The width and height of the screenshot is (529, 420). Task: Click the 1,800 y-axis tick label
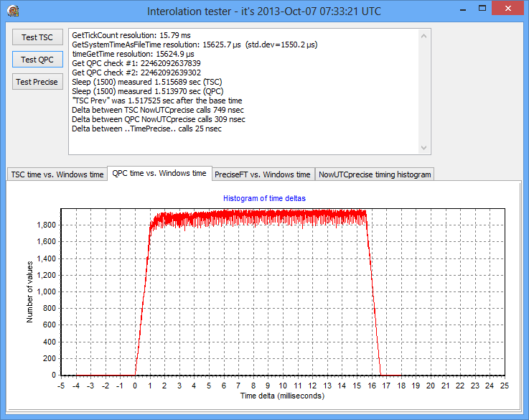click(x=46, y=225)
